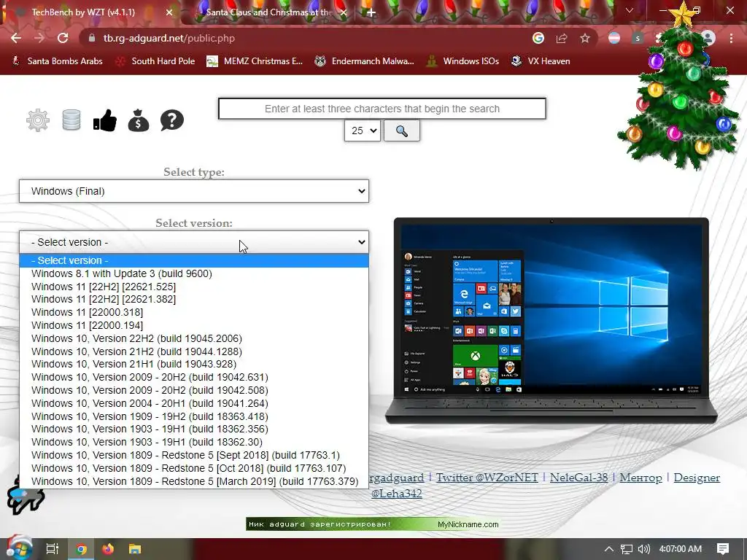The width and height of the screenshot is (747, 560).
Task: Open the Chrome three-dot menu
Action: coord(731,38)
